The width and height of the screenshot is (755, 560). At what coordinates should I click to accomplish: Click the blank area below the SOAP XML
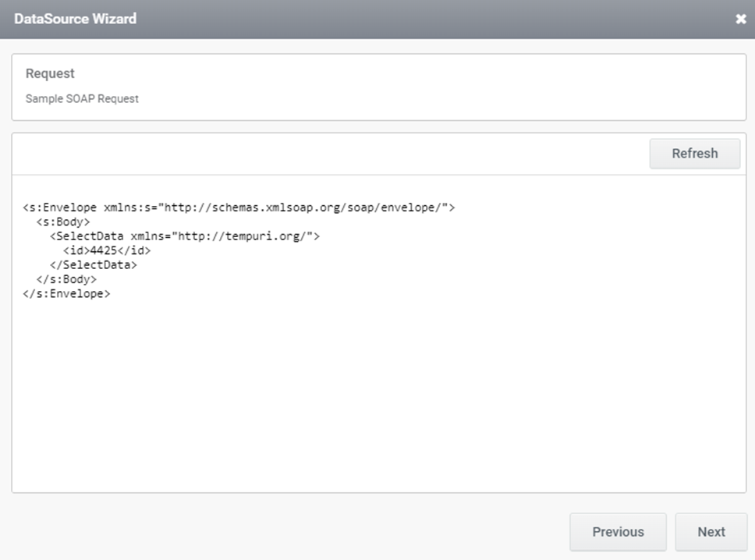(x=379, y=395)
